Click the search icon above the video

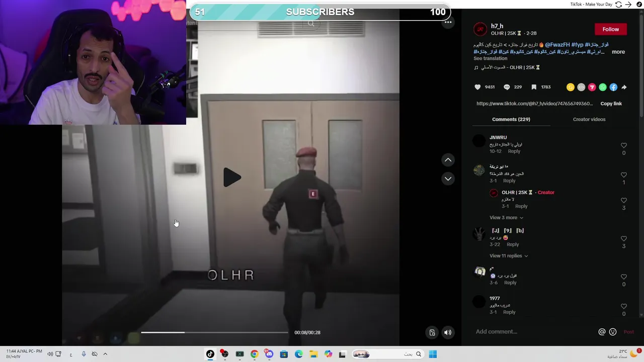(311, 23)
